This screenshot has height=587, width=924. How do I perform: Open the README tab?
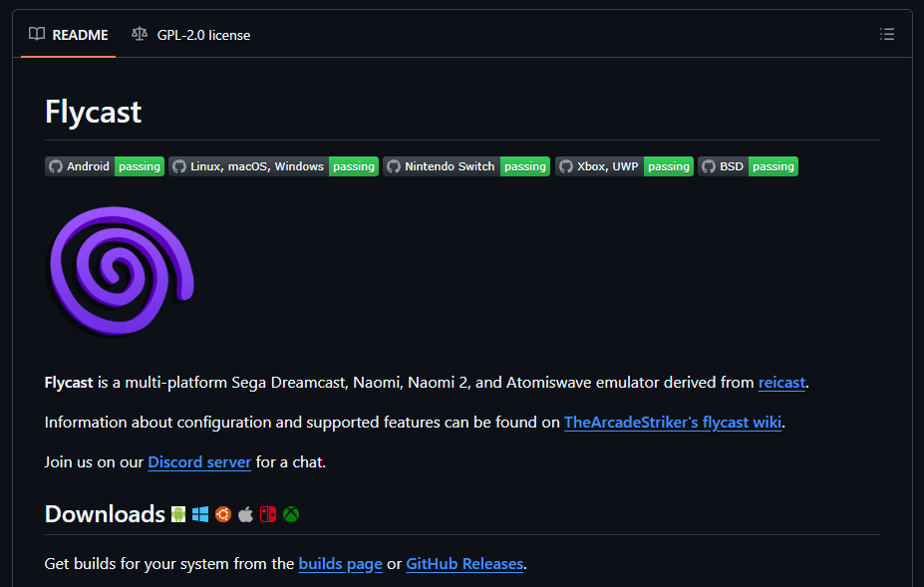[x=69, y=35]
